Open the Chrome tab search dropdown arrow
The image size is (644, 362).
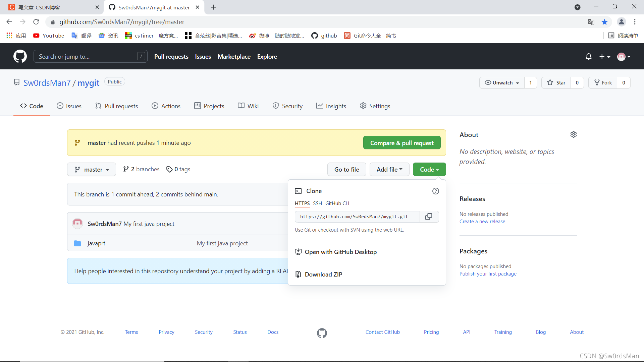[577, 7]
